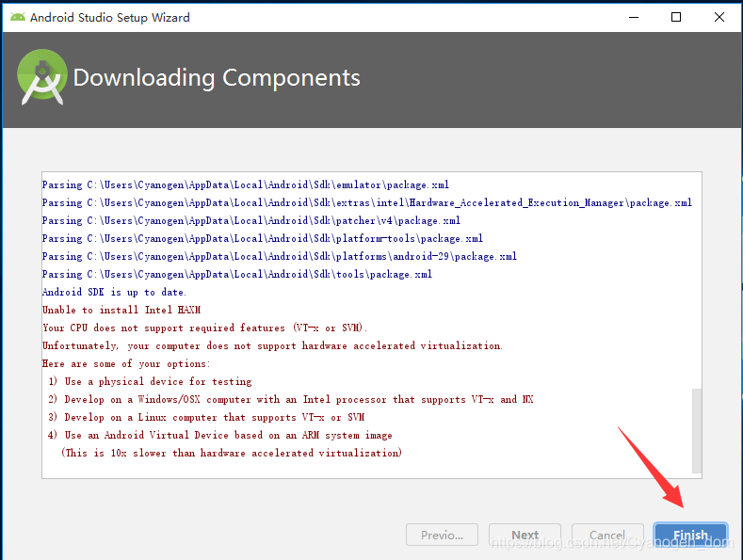Close the Setup Wizard window

(x=719, y=17)
